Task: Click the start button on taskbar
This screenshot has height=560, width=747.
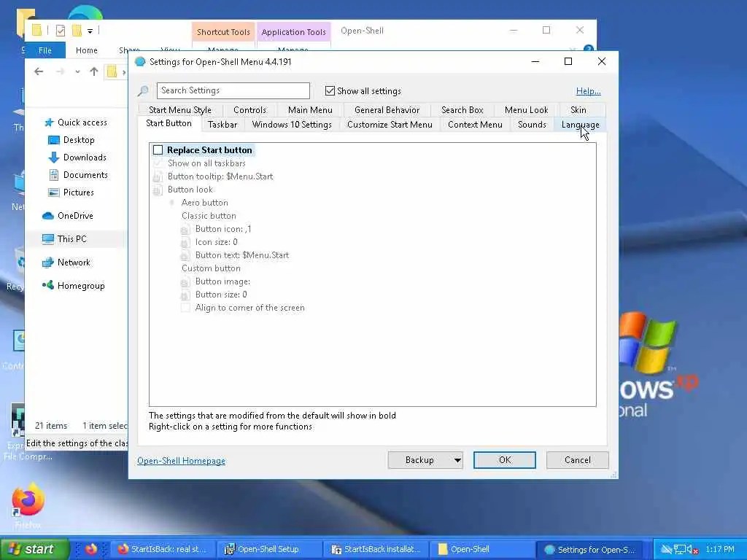Action: (x=34, y=549)
